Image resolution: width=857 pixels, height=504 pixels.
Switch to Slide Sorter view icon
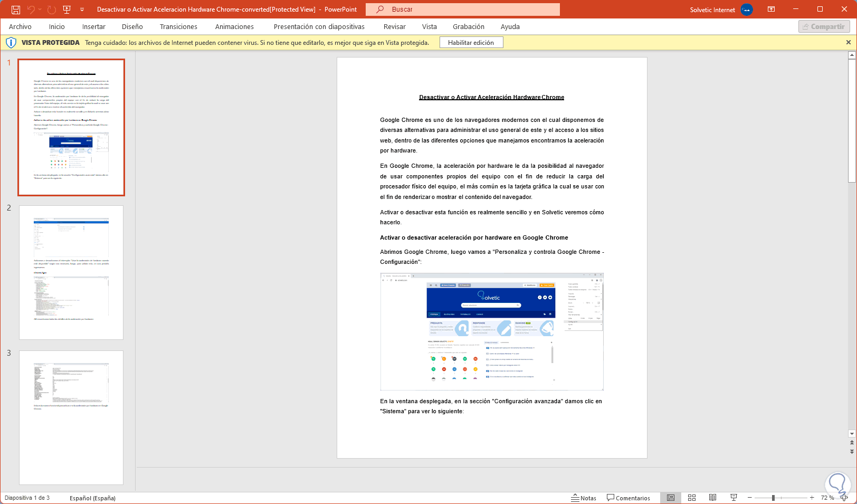[692, 498]
